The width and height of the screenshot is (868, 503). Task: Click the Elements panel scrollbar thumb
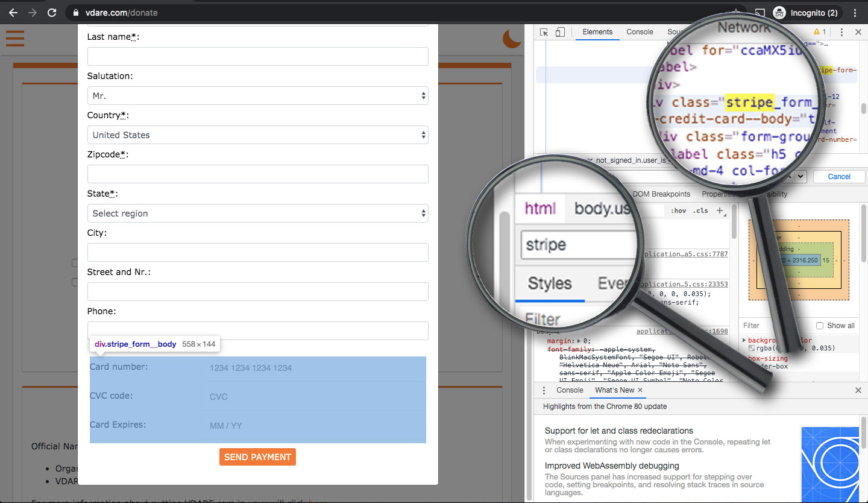click(863, 109)
